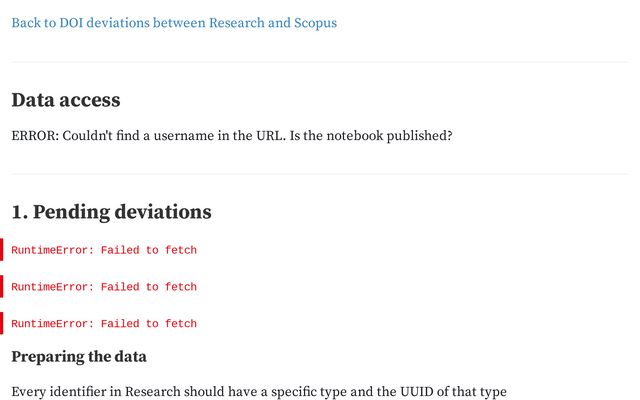Image resolution: width=640 pixels, height=400 pixels.
Task: Click the Every identifier in Research paragraph
Action: pos(259,391)
